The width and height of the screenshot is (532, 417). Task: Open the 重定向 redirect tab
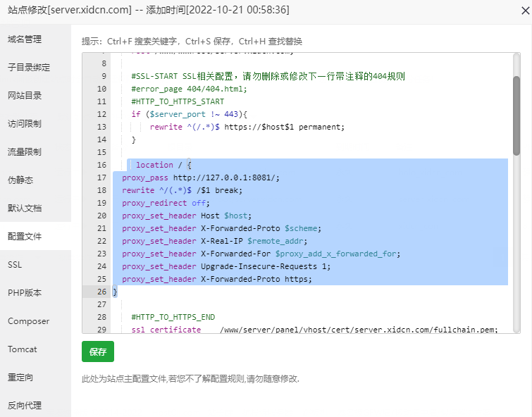20,378
